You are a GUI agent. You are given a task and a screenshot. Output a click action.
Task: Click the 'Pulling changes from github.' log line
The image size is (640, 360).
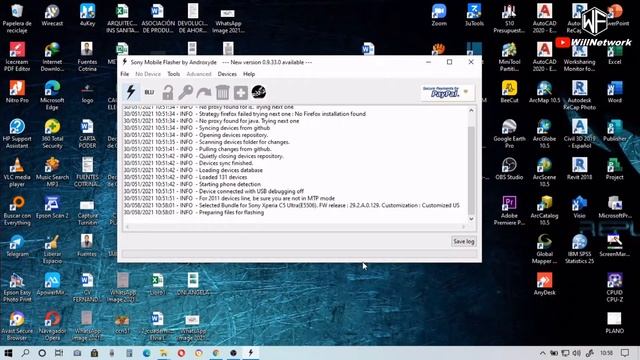point(198,149)
